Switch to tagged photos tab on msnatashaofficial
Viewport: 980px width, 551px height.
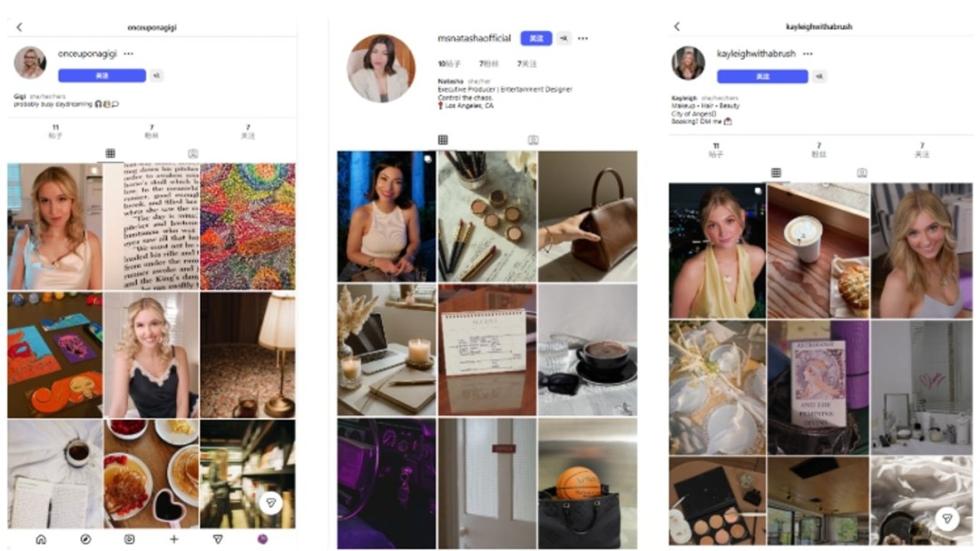(x=534, y=141)
